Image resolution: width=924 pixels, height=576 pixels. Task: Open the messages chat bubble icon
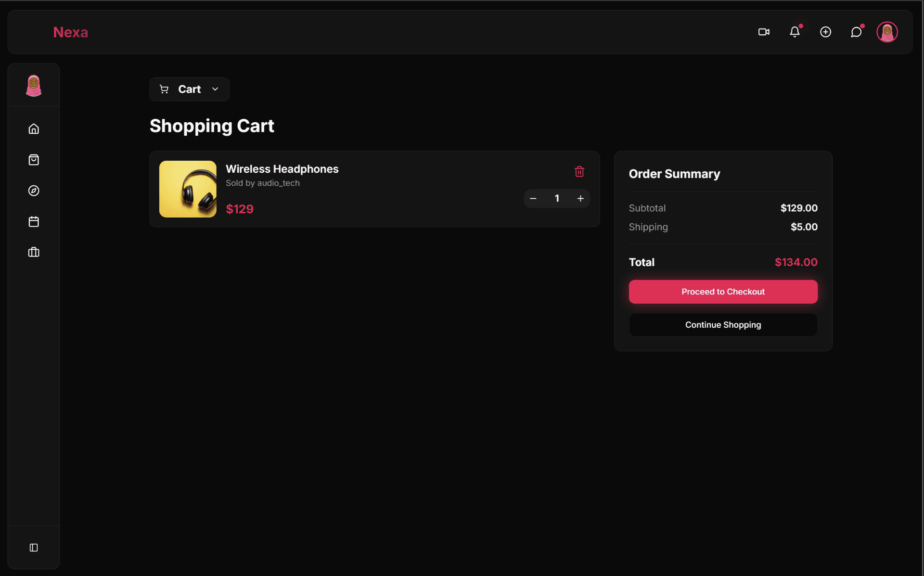click(856, 32)
